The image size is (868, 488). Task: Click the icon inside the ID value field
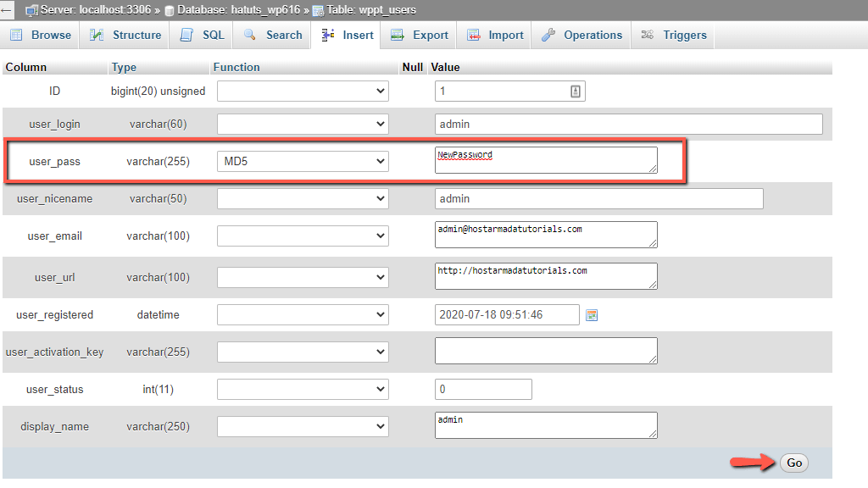pyautogui.click(x=576, y=91)
